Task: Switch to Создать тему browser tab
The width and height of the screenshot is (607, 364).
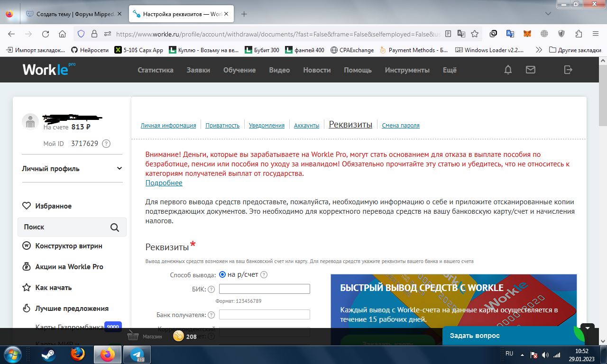Action: point(75,14)
